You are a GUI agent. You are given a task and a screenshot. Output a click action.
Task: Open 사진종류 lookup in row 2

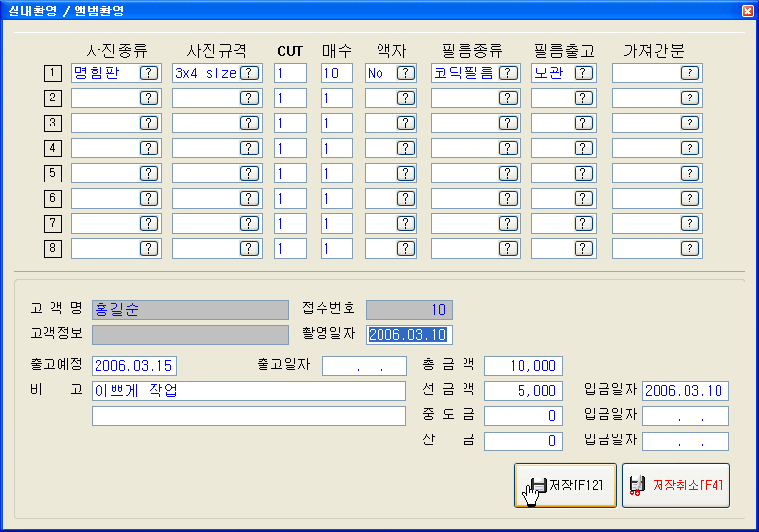(149, 98)
